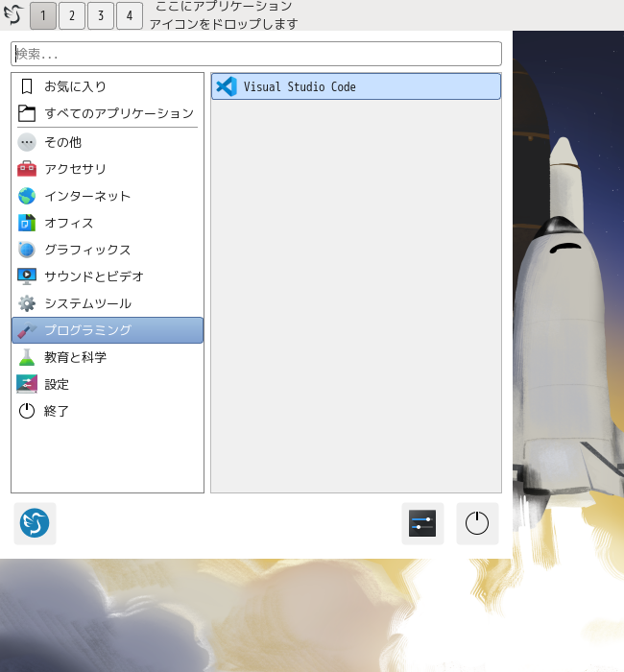The width and height of the screenshot is (624, 672).
Task: Click the Xfce bird menu icon in panel
Action: click(x=13, y=14)
